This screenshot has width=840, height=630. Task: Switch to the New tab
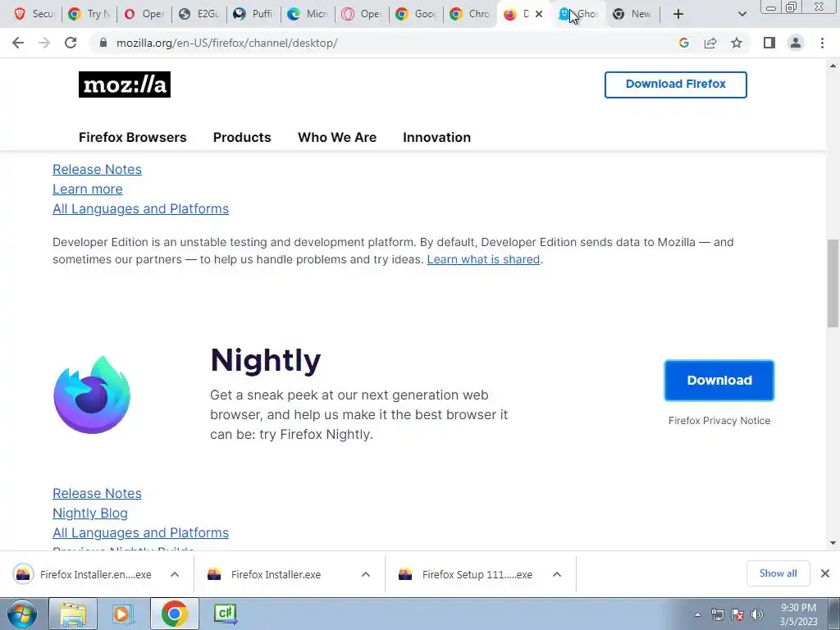coord(632,14)
